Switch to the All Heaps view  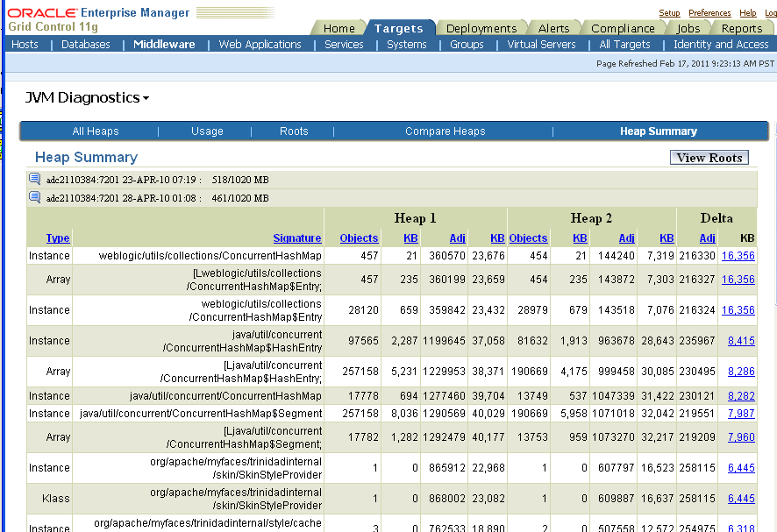pyautogui.click(x=96, y=131)
